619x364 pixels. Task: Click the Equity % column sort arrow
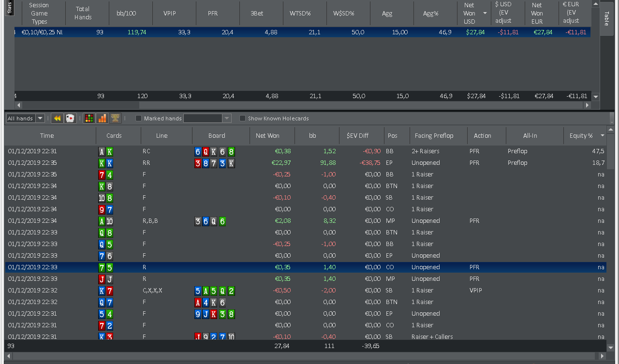coord(603,135)
